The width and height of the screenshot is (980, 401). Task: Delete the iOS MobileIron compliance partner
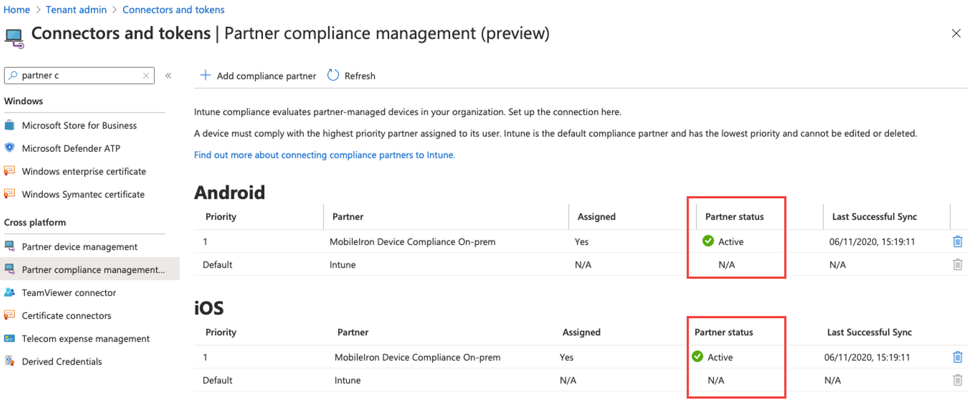point(957,357)
